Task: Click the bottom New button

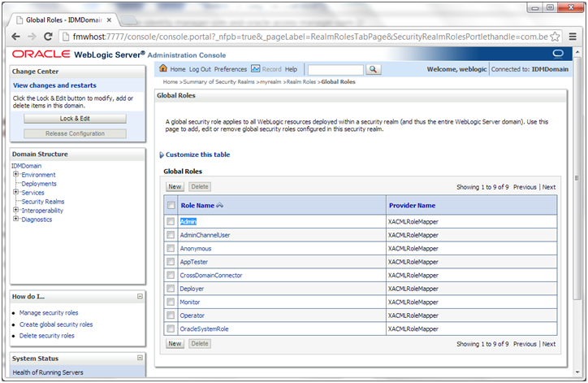Action: [175, 344]
